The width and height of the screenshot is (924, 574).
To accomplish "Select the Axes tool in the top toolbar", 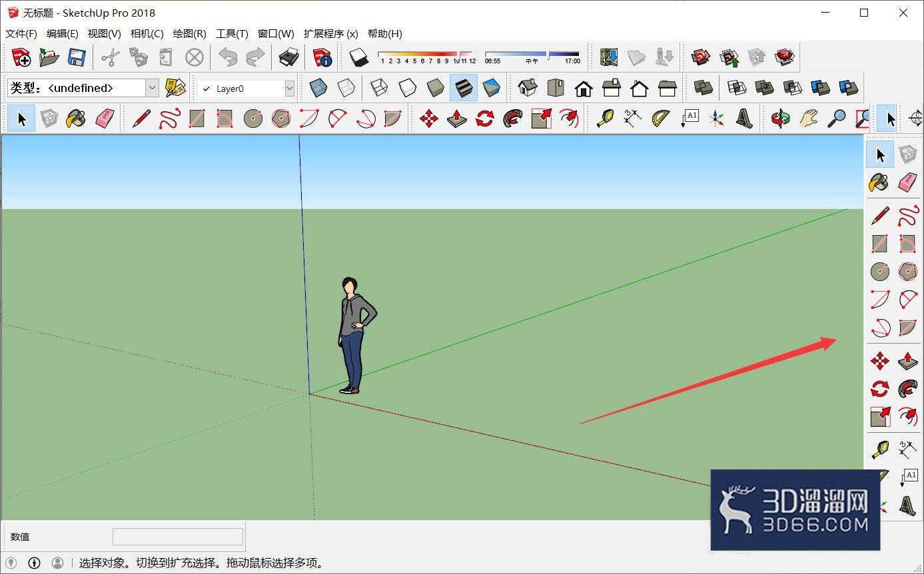I will click(716, 119).
